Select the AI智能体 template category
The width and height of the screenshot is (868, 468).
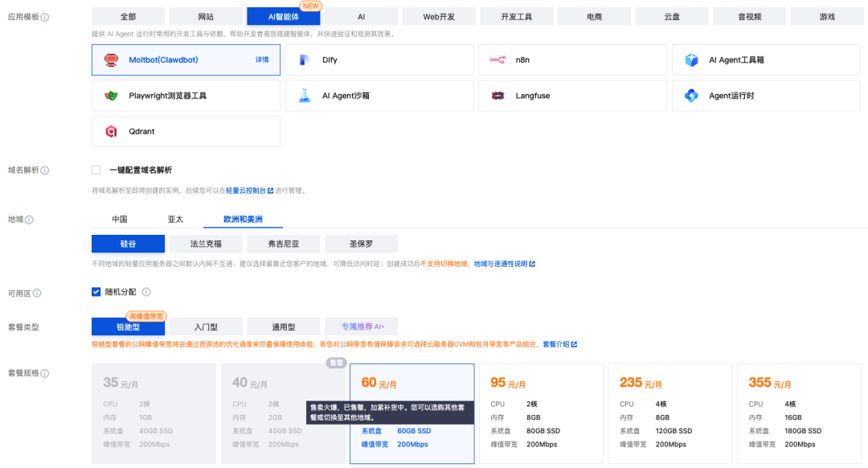(x=284, y=17)
